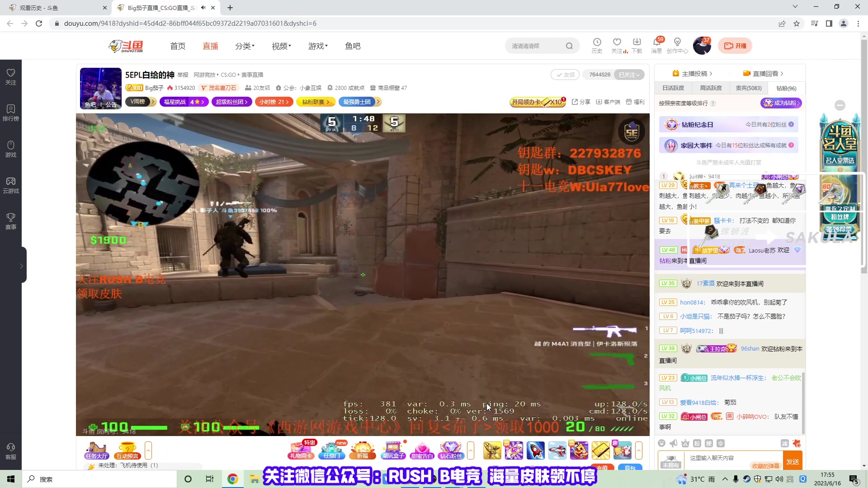Send the red rocket gift

[535, 450]
